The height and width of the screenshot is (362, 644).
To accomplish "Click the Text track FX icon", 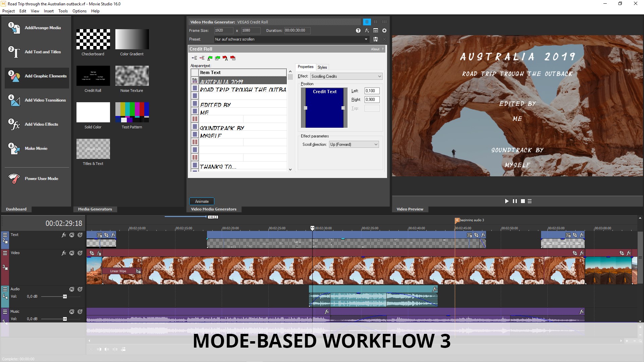I will [x=64, y=235].
